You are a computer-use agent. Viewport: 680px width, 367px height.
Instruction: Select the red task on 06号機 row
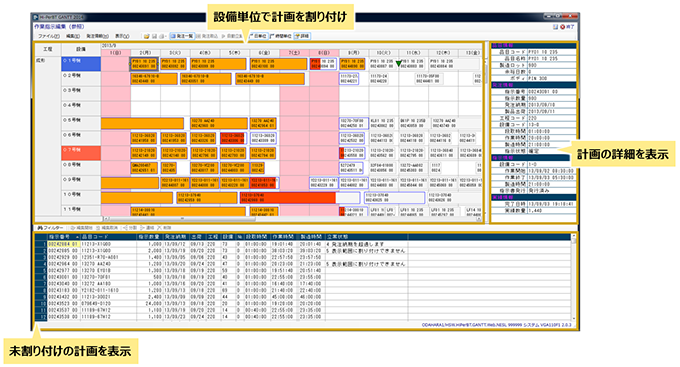point(233,138)
